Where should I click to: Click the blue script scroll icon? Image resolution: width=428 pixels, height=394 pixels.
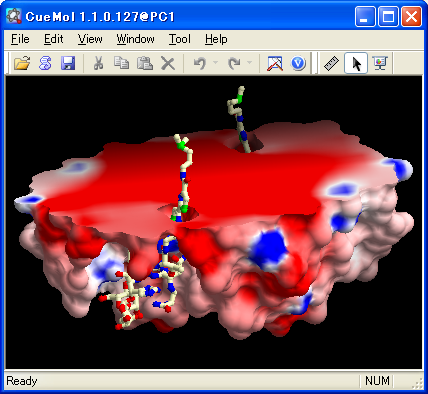[x=45, y=63]
